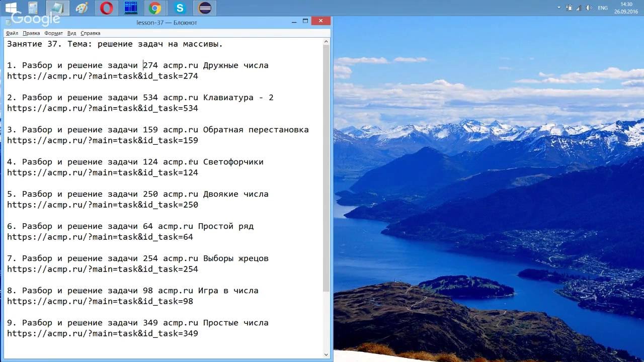This screenshot has width=644, height=362.
Task: Click the line with 'Обратная перестановка'
Action: click(x=157, y=130)
